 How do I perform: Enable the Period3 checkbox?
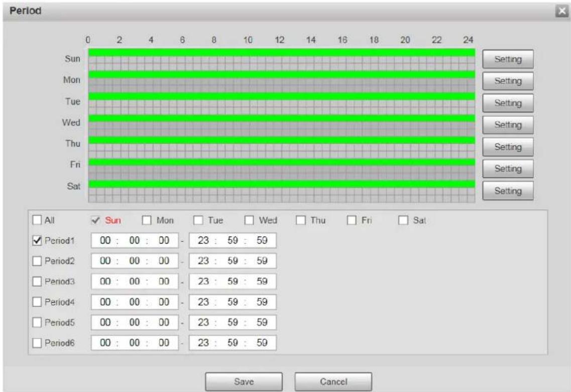point(37,282)
